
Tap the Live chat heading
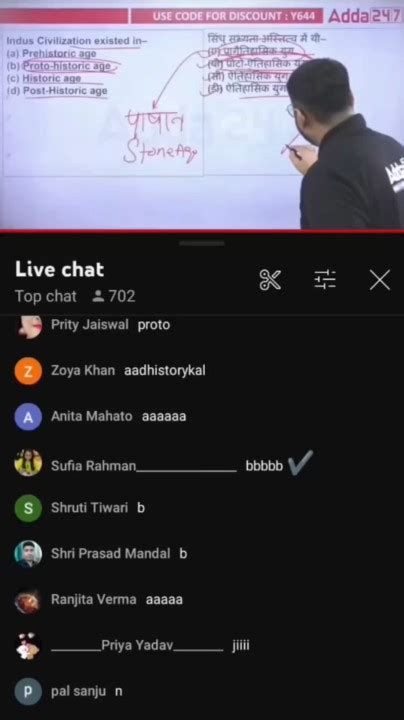[x=60, y=270]
